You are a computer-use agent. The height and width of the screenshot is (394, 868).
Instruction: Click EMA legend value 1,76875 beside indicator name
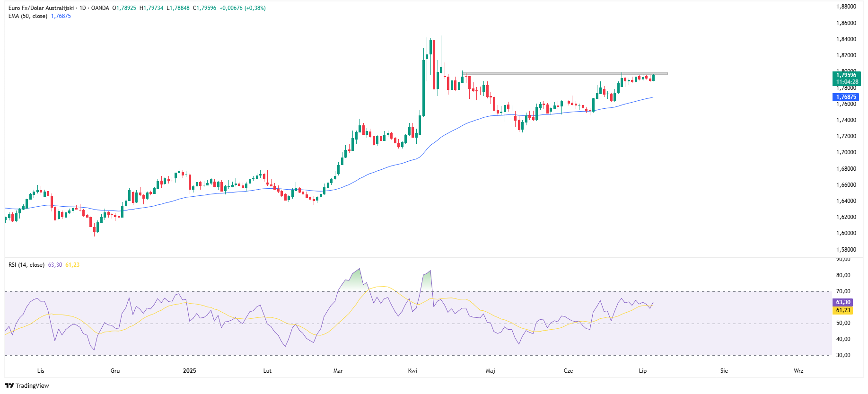pos(61,16)
